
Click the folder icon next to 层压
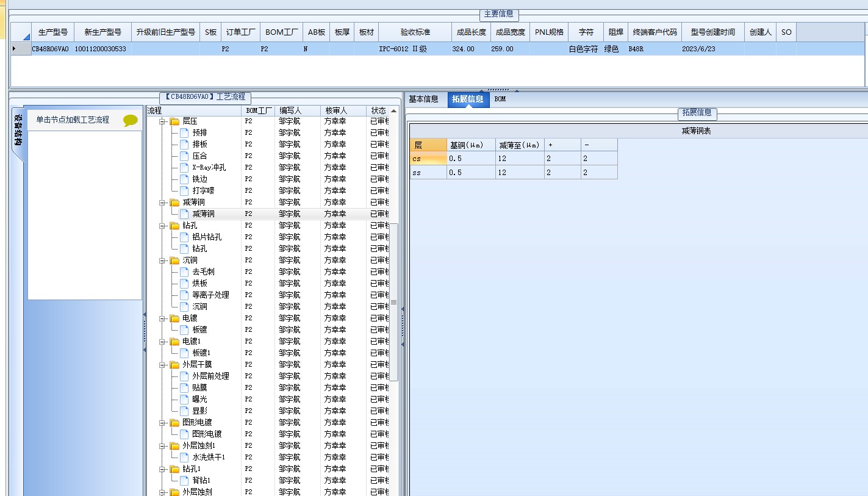(x=175, y=121)
